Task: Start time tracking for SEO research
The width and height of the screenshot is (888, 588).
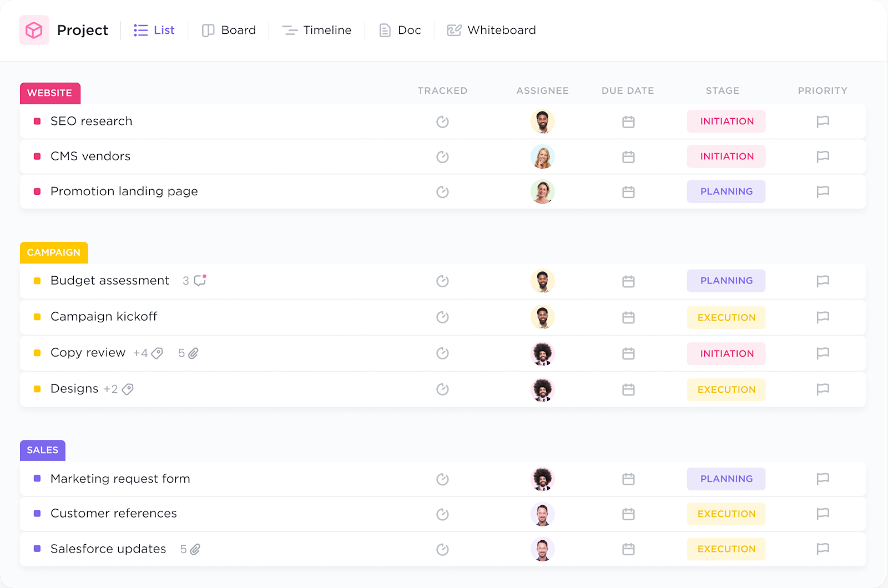Action: pyautogui.click(x=442, y=121)
